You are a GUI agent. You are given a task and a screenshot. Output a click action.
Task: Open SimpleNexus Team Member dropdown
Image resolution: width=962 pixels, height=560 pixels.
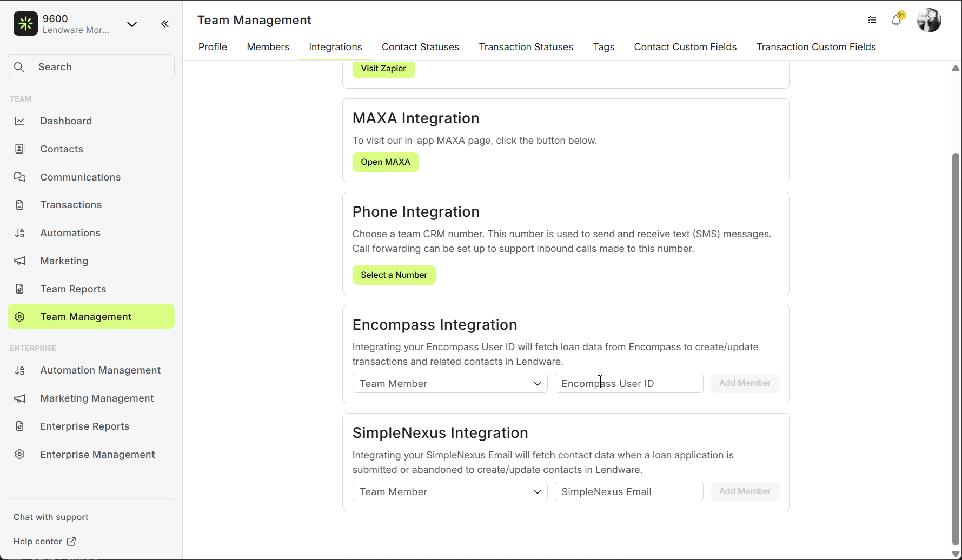pyautogui.click(x=450, y=492)
